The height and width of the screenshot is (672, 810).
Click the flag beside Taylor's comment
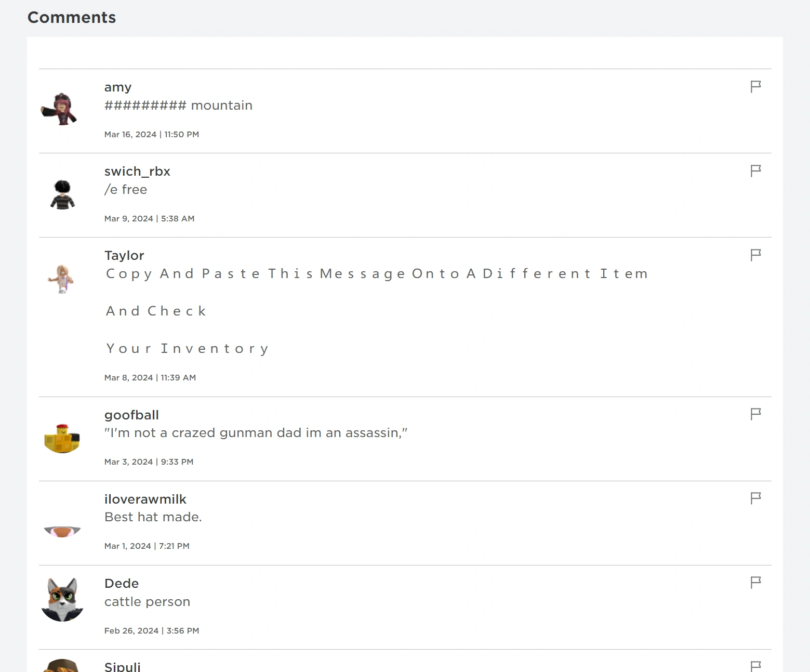[755, 255]
